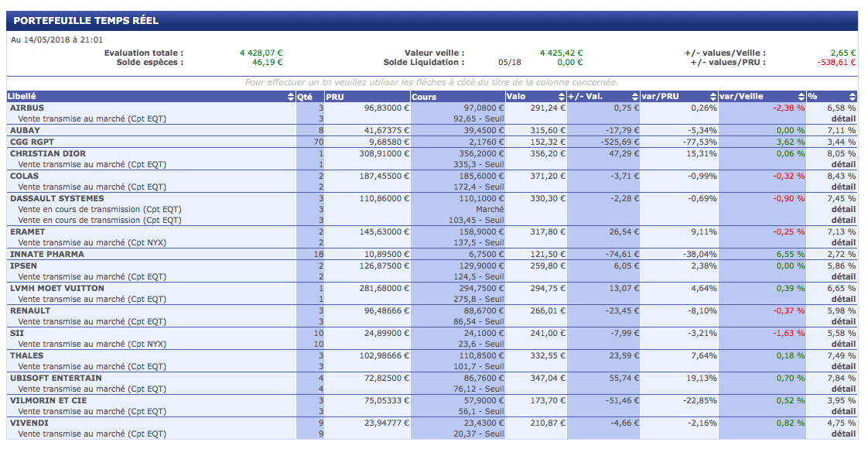The width and height of the screenshot is (868, 449).
Task: View détail of the RENAULT order
Action: tap(843, 322)
